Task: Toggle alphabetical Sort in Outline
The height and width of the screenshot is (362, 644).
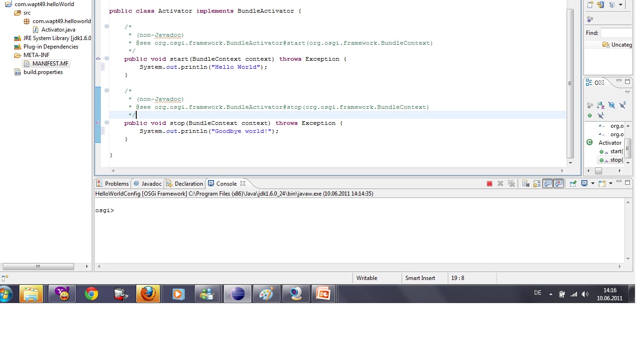Action: point(601,105)
